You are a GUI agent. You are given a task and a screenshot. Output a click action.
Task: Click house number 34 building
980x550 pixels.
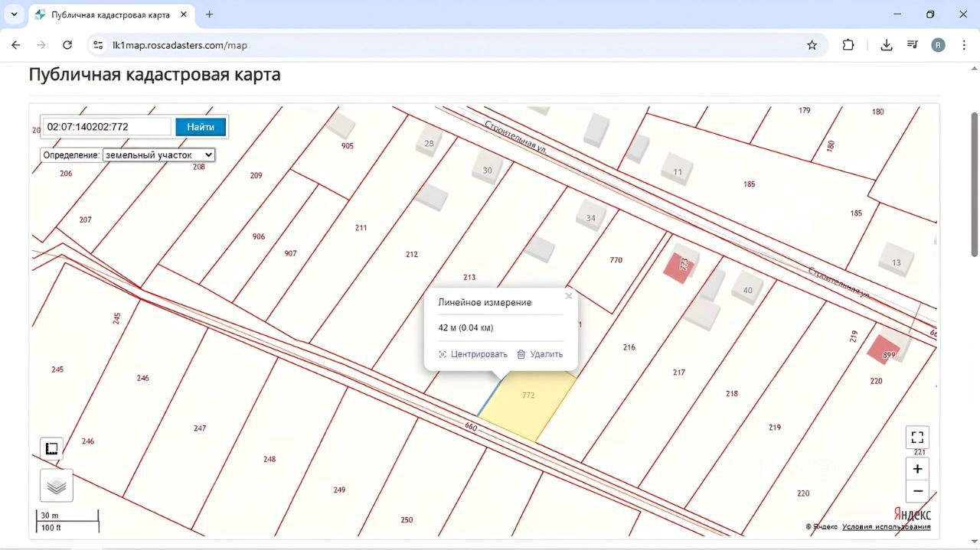pos(591,216)
